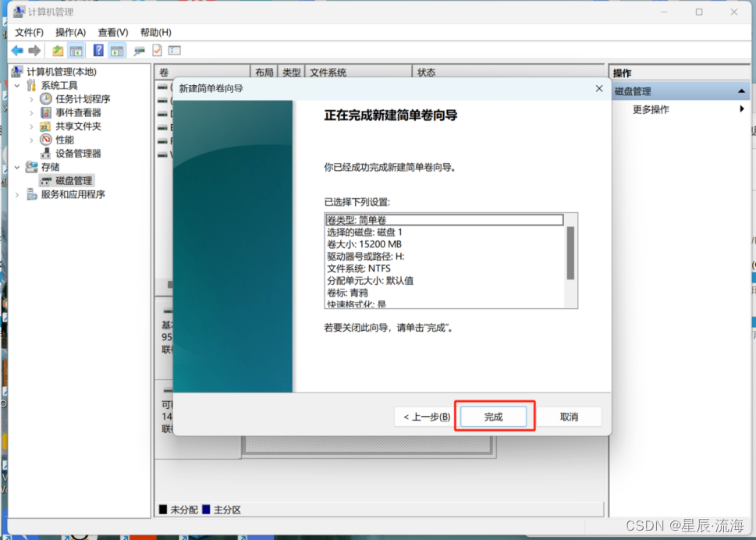Expand the 任务计划程序 node
Image resolution: width=756 pixels, height=540 pixels.
(x=31, y=99)
